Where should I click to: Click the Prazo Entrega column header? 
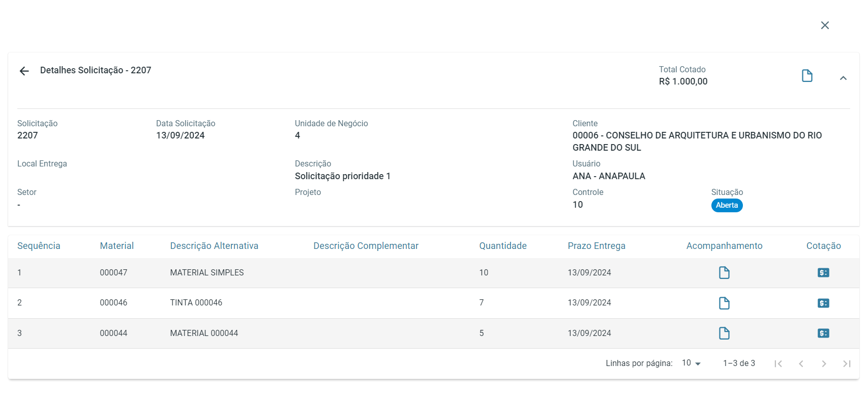click(596, 246)
